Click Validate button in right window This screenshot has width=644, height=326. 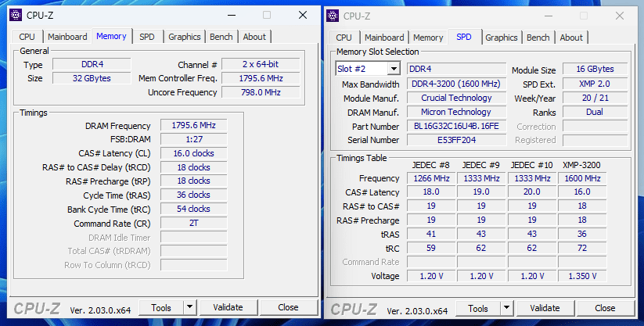pyautogui.click(x=545, y=308)
